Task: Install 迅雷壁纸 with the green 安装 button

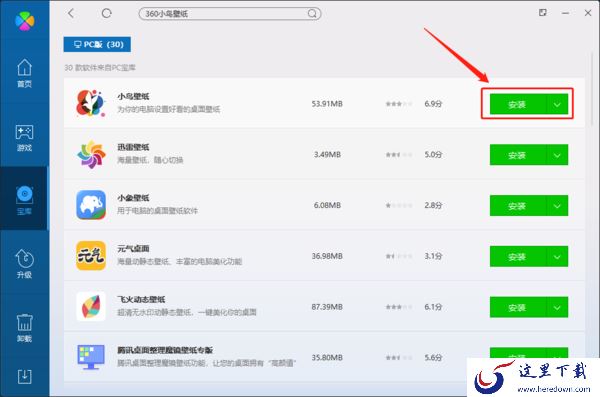Action: point(518,155)
